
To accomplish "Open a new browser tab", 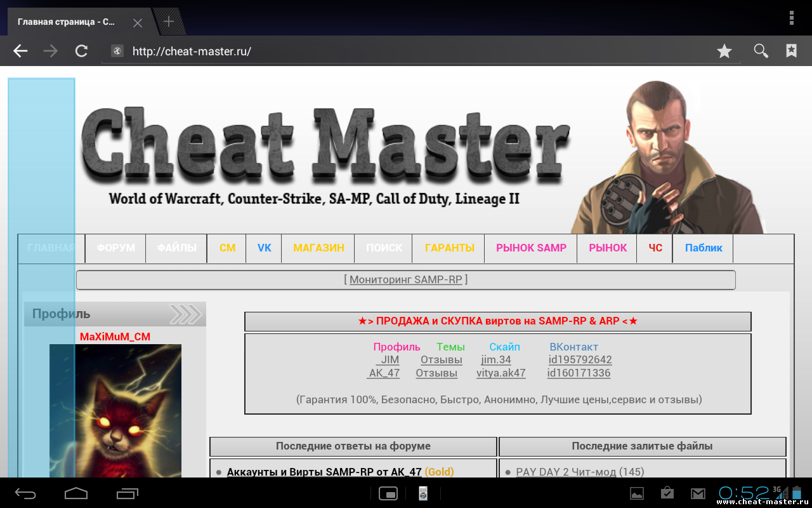I will (x=168, y=22).
